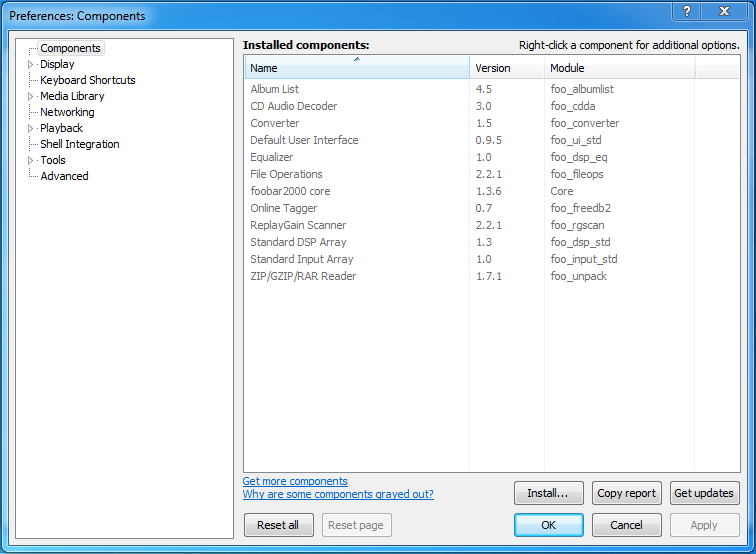
Task: Sort components by Name column header
Action: (357, 68)
